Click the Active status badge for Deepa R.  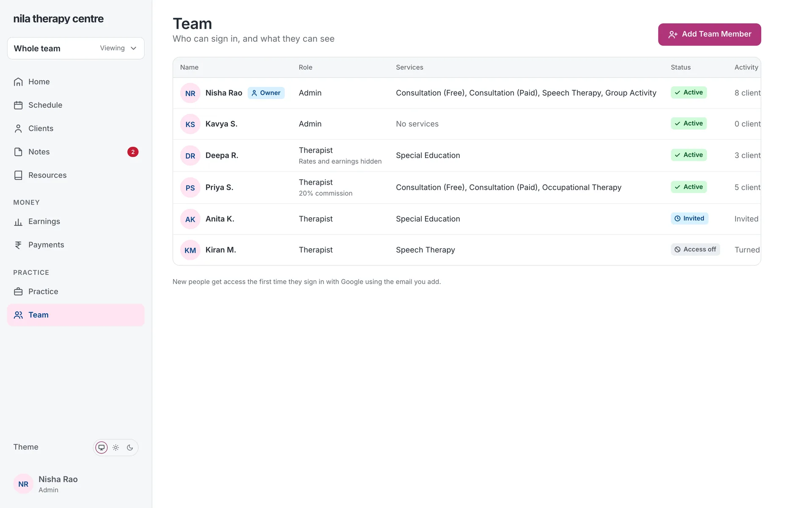[689, 155]
